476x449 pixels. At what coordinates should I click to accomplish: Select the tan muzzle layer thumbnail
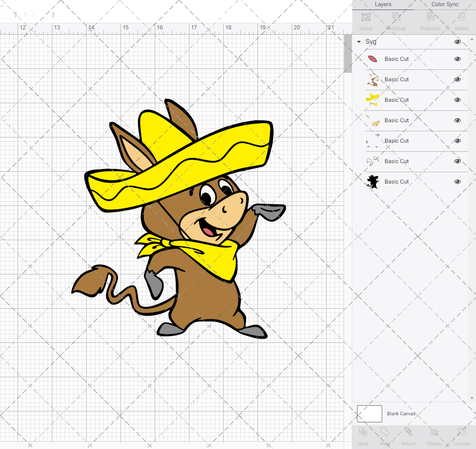pyautogui.click(x=373, y=120)
